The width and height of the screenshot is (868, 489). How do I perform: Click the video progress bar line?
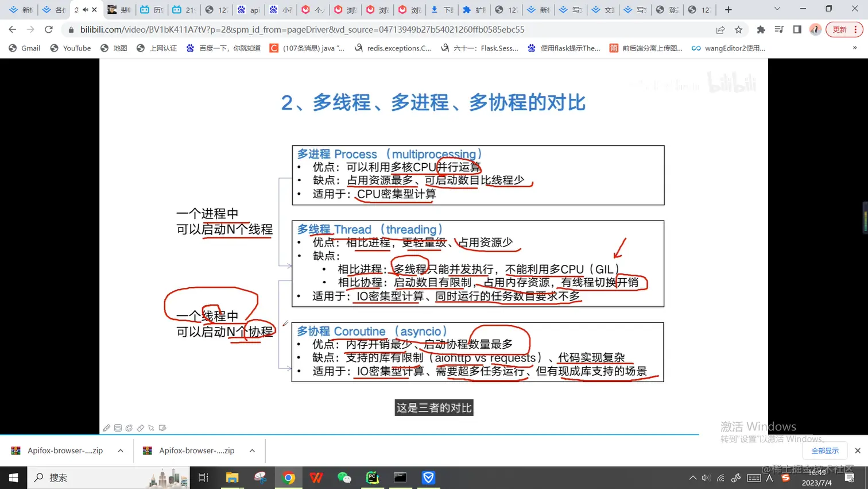tap(349, 434)
